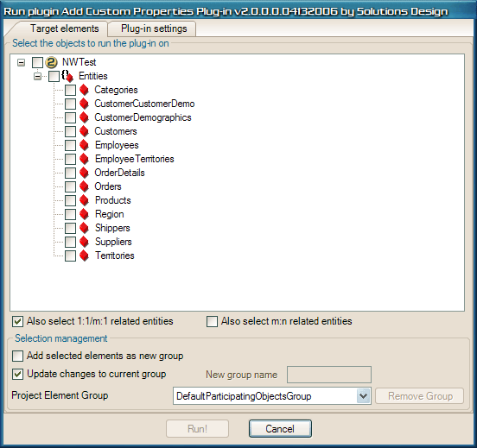Click the Cancel button

(280, 429)
